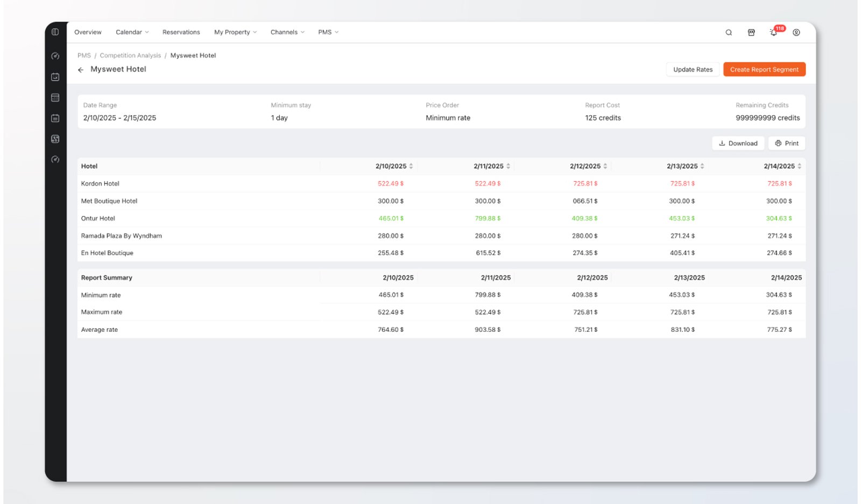Sort by the 2/11/2025 column arrows
Screen dimensions: 861x504
click(508, 166)
